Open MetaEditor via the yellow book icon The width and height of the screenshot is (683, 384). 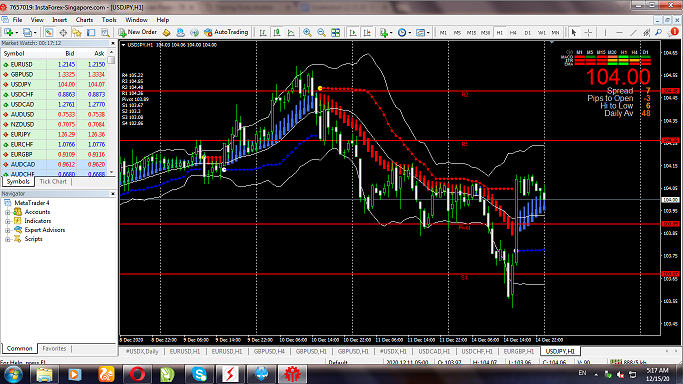(166, 32)
